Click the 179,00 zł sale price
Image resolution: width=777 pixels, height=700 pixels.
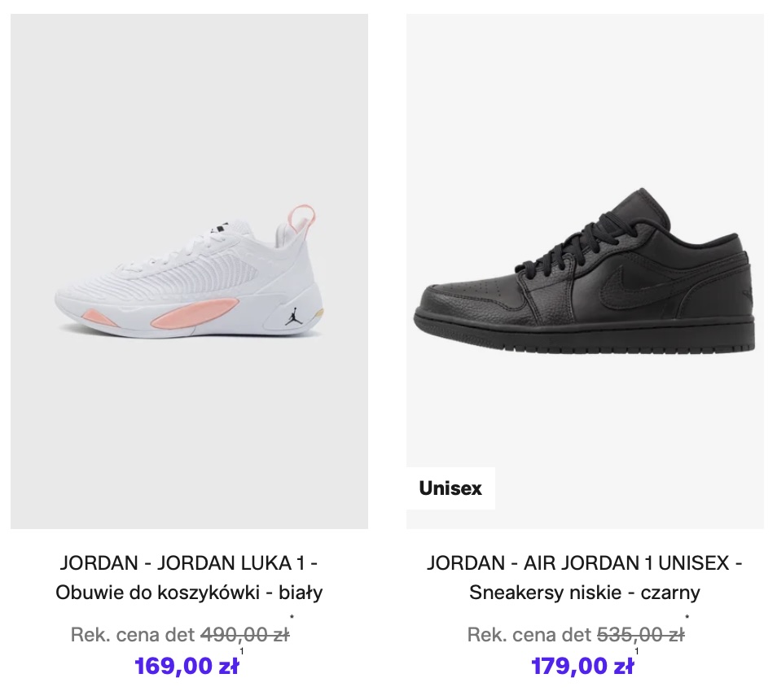point(582,667)
